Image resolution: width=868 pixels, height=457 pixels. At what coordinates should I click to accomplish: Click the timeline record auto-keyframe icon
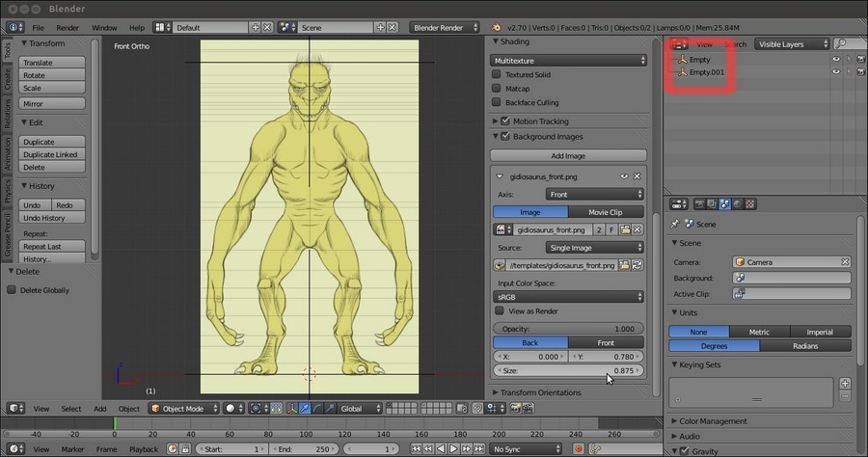coord(579,448)
